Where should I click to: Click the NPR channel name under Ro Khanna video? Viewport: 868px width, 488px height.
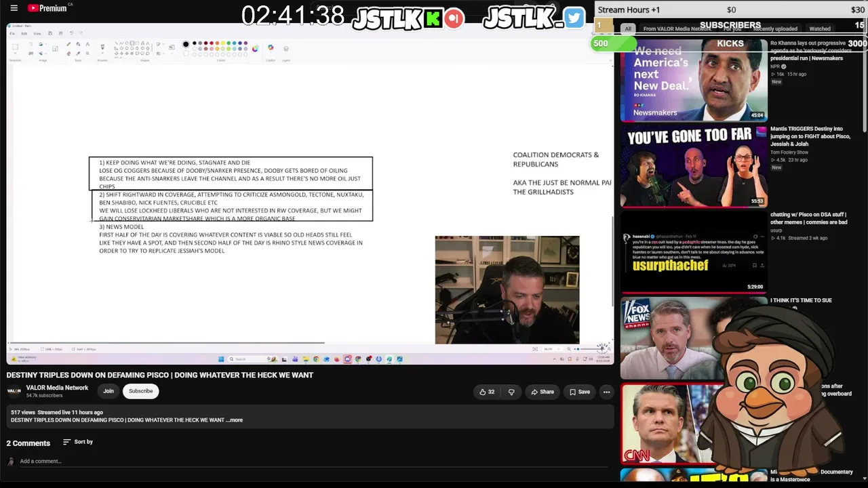pos(775,66)
